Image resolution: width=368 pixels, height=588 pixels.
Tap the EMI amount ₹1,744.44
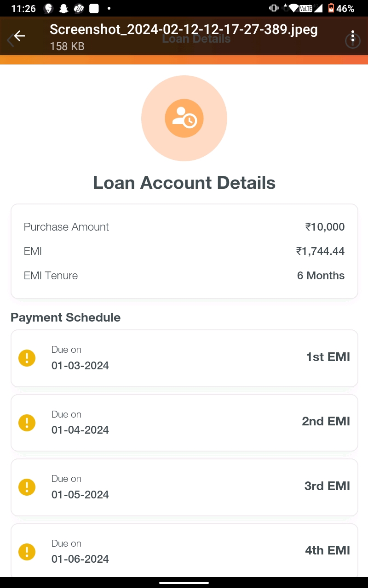pos(320,251)
